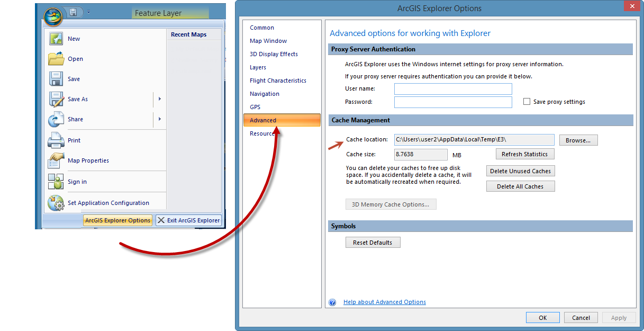Click the Cache Management section header

[480, 120]
